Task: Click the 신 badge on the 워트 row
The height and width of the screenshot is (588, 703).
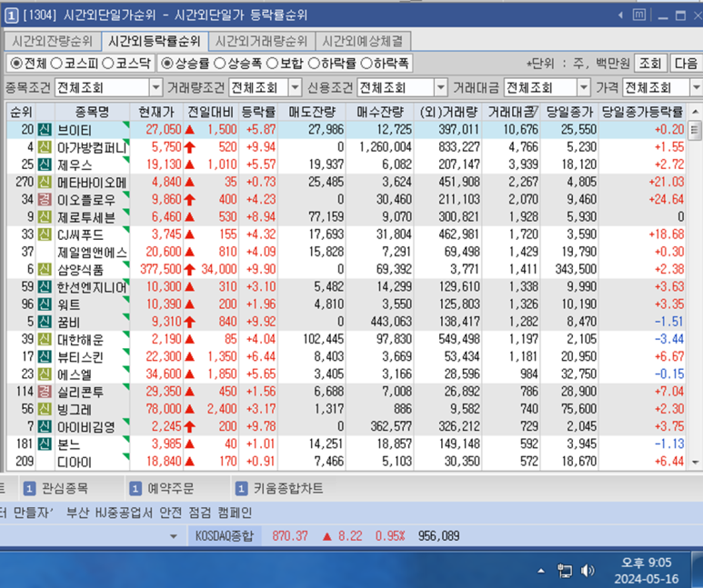Action: coord(45,304)
